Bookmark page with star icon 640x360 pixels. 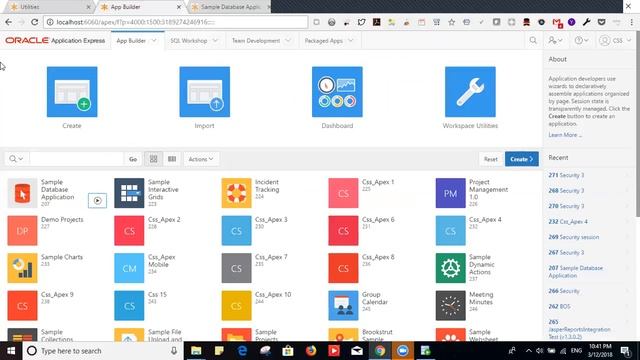click(x=451, y=22)
